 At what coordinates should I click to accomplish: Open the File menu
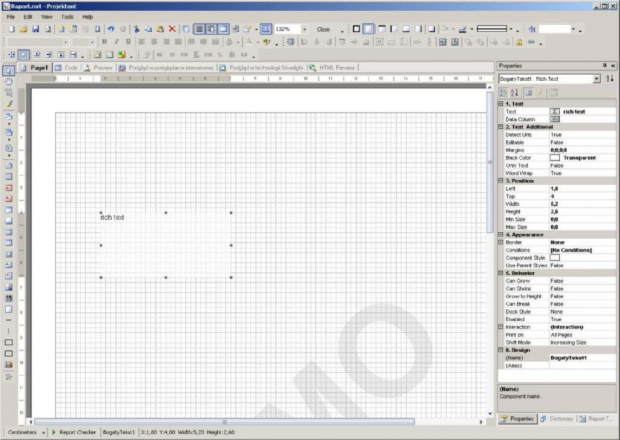(x=11, y=17)
